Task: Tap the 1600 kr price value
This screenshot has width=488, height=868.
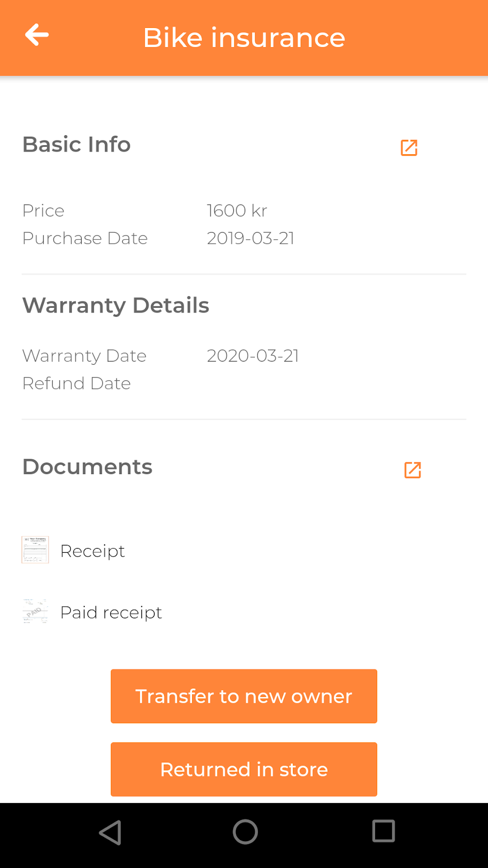Action: 237,211
